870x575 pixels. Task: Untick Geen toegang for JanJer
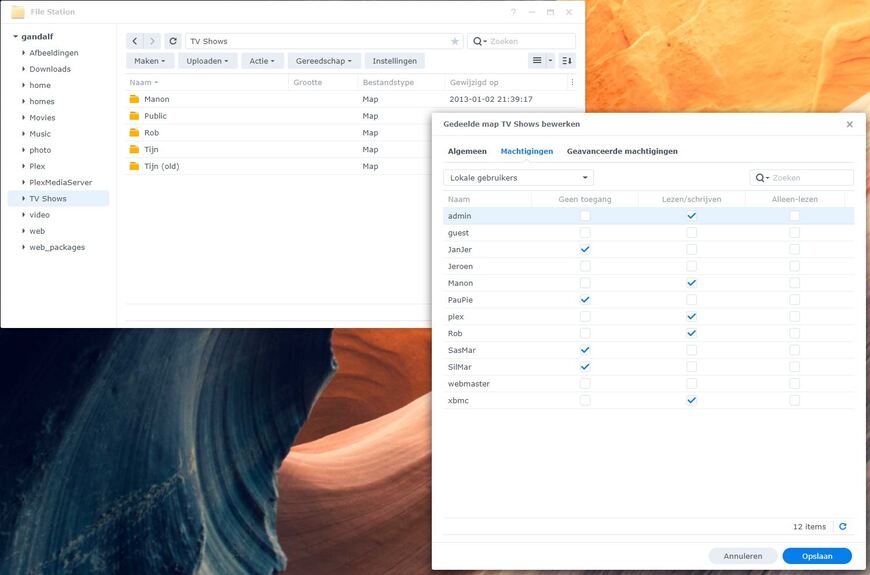[585, 249]
